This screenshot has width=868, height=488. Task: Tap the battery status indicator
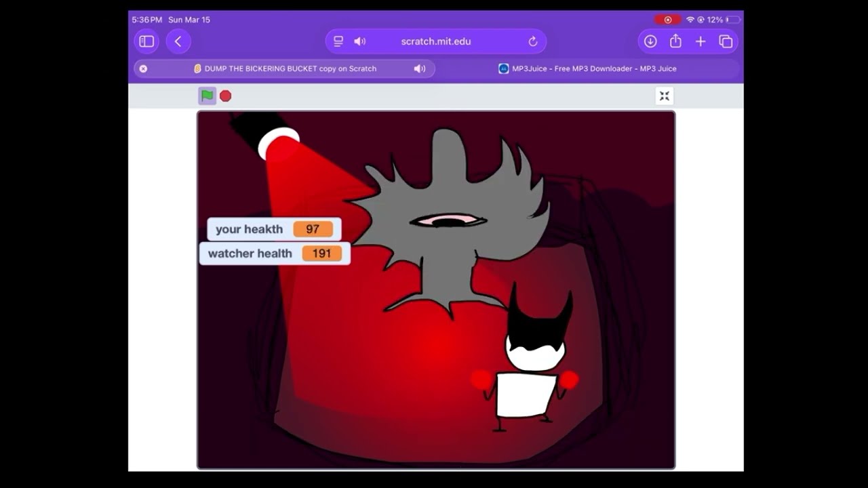click(x=723, y=20)
